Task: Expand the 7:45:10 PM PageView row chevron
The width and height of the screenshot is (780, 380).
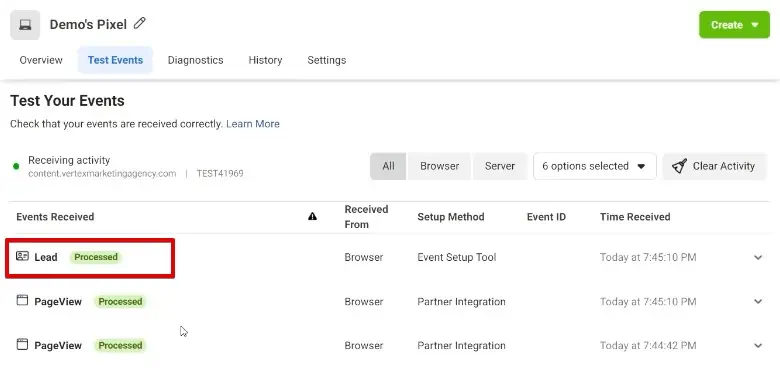Action: [x=758, y=301]
